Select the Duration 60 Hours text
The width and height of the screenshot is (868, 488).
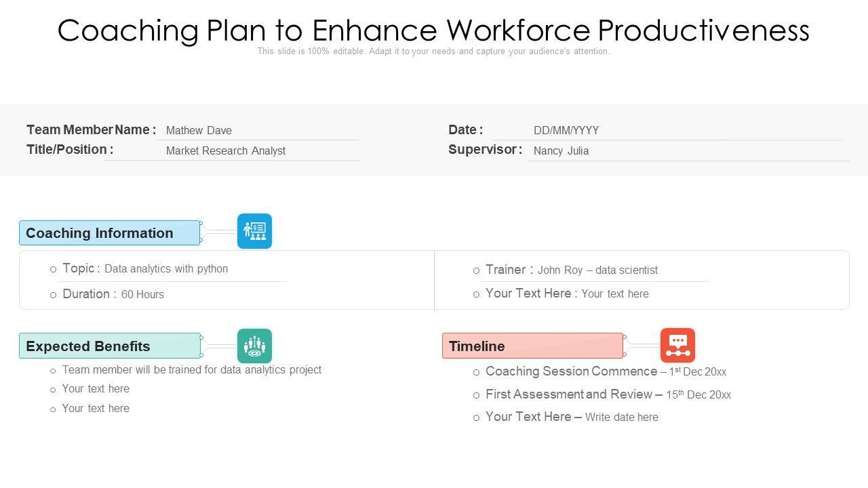click(x=113, y=294)
